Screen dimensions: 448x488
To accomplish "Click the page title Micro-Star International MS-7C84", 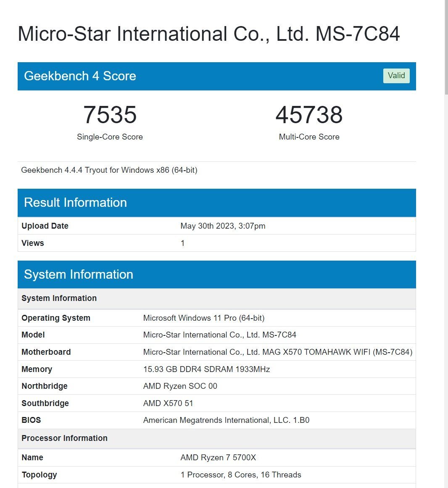I will pos(209,34).
